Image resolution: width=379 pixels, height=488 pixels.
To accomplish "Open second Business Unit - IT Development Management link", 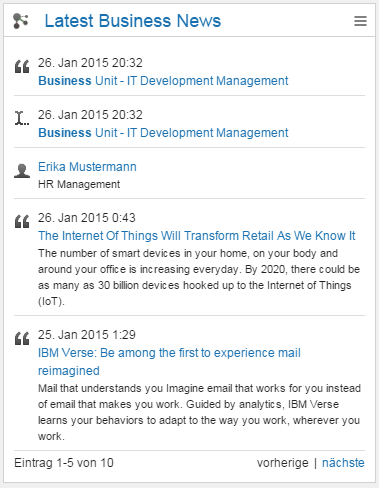I will [163, 133].
